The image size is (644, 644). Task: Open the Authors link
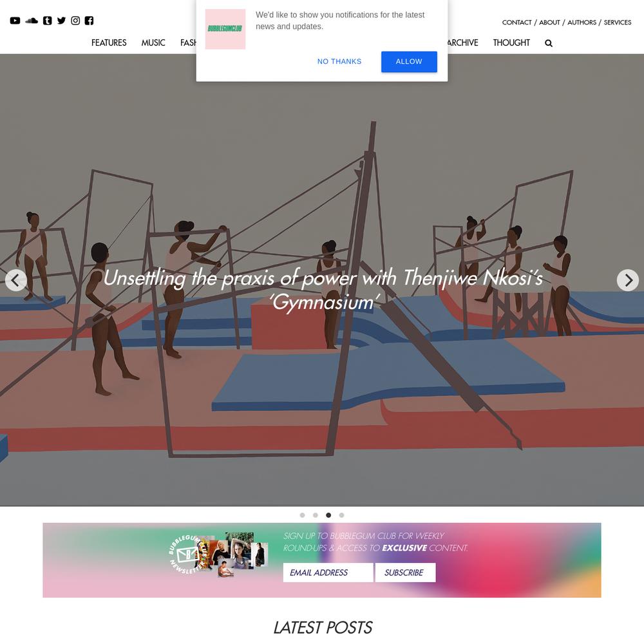point(582,22)
